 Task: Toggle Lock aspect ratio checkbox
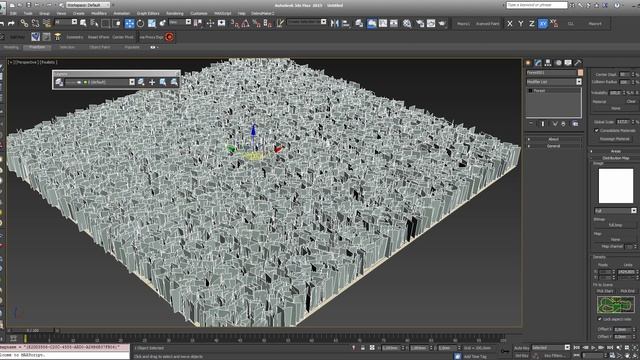tap(600, 319)
